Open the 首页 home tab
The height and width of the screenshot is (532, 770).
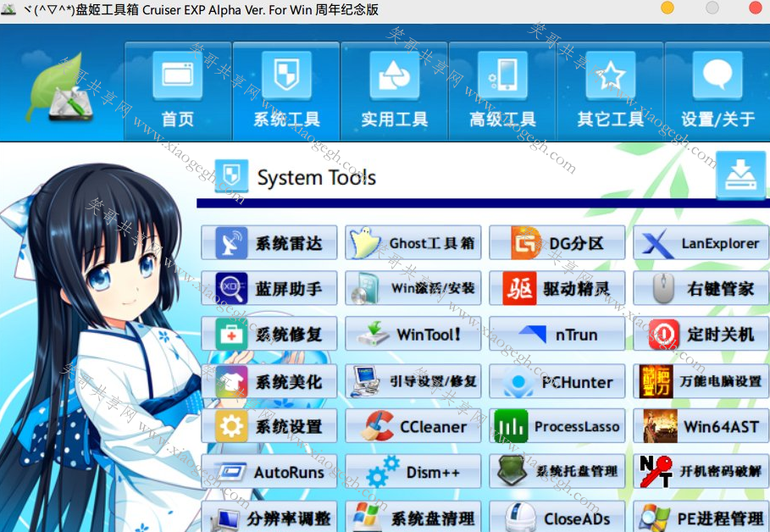177,91
